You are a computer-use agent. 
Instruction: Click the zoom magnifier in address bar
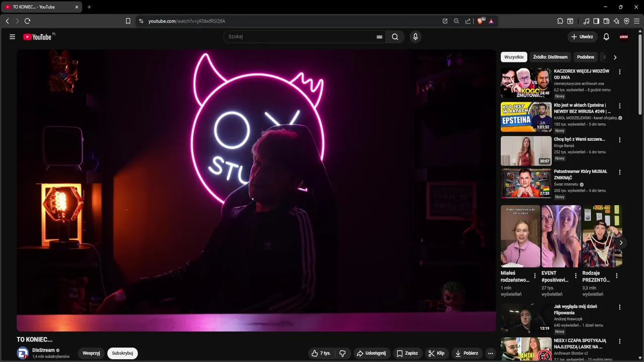456,21
